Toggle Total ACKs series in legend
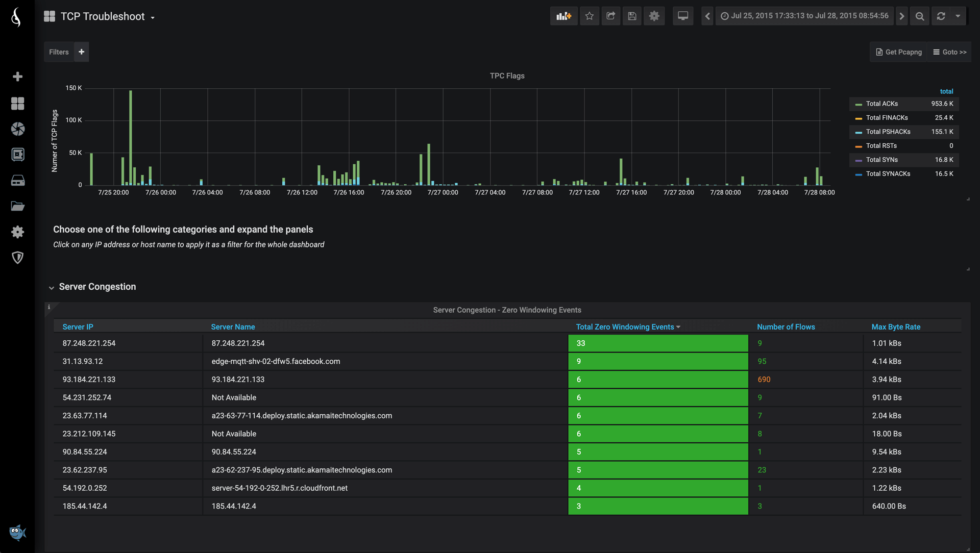 881,104
